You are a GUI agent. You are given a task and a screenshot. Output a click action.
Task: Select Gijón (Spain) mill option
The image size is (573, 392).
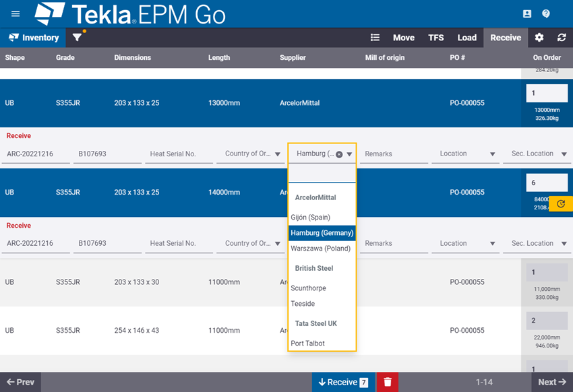click(322, 218)
